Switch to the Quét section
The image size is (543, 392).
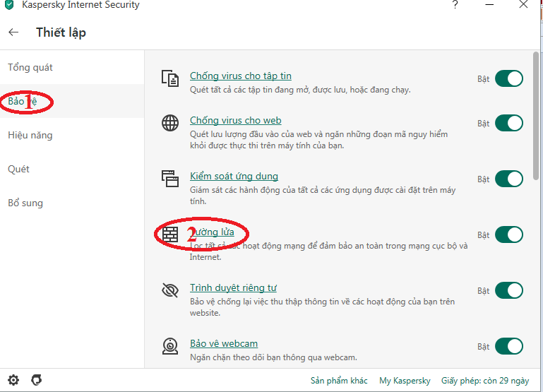click(18, 169)
